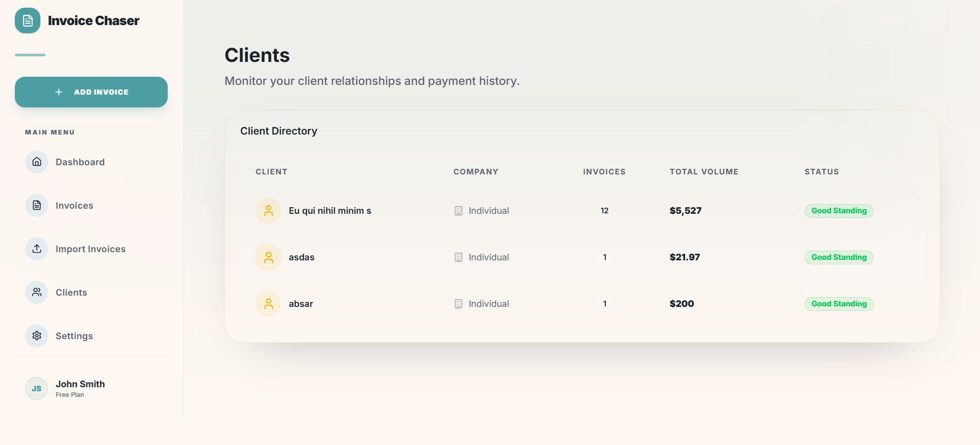This screenshot has height=445, width=980.
Task: Open the Dashboard menu item
Action: [x=80, y=162]
